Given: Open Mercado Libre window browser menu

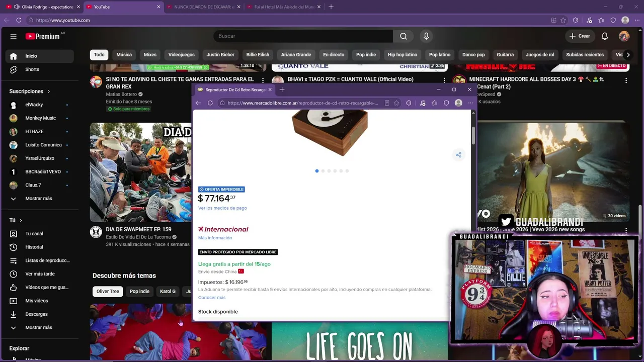Looking at the screenshot, I should (x=470, y=103).
